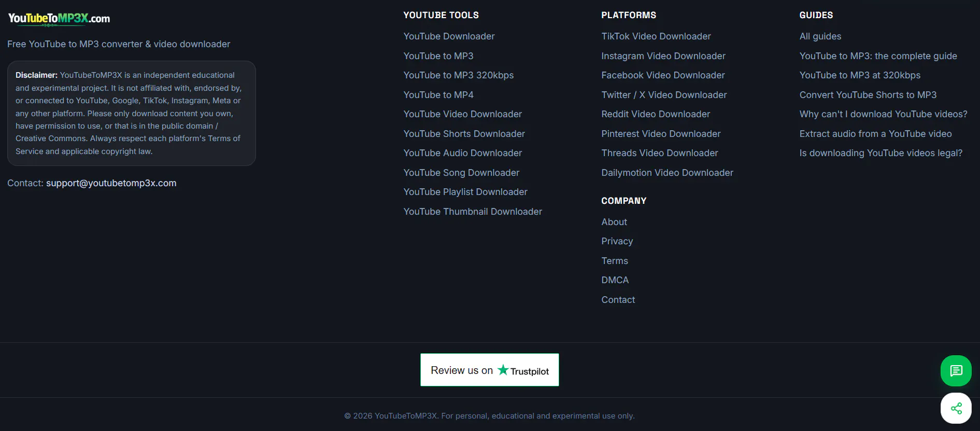Open YouTube Audio Downloader
This screenshot has height=431, width=980.
click(x=463, y=153)
